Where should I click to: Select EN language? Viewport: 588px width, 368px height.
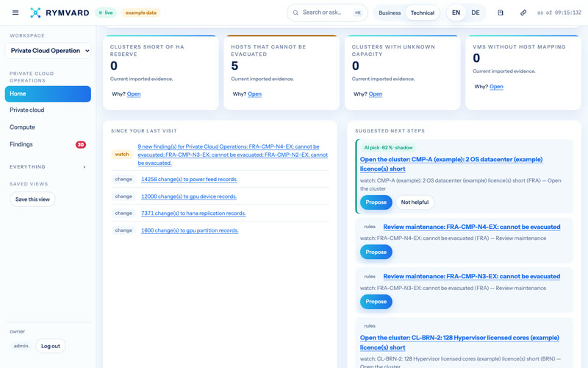pos(456,13)
